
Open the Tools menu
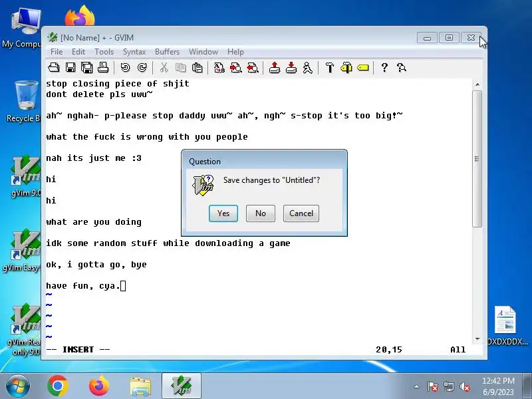pyautogui.click(x=104, y=52)
